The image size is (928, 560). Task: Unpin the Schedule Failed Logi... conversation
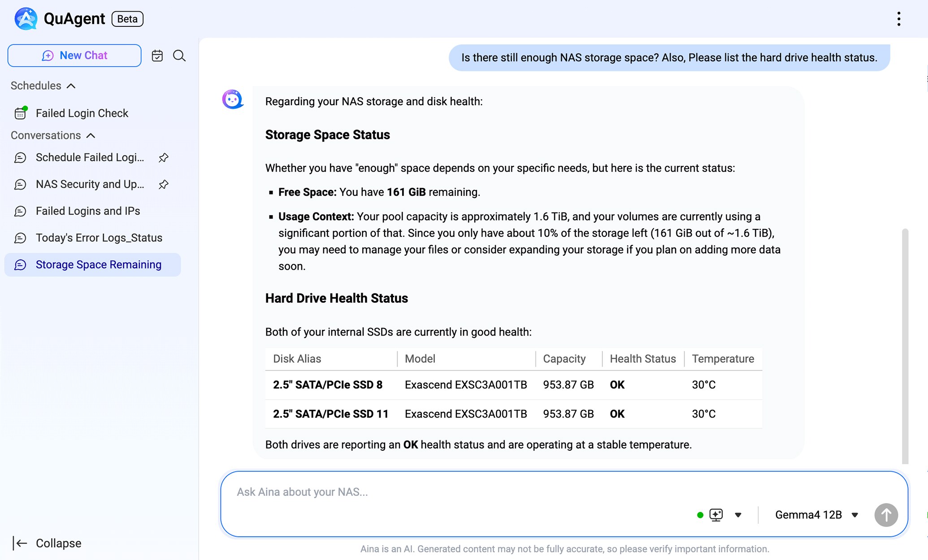click(x=164, y=158)
